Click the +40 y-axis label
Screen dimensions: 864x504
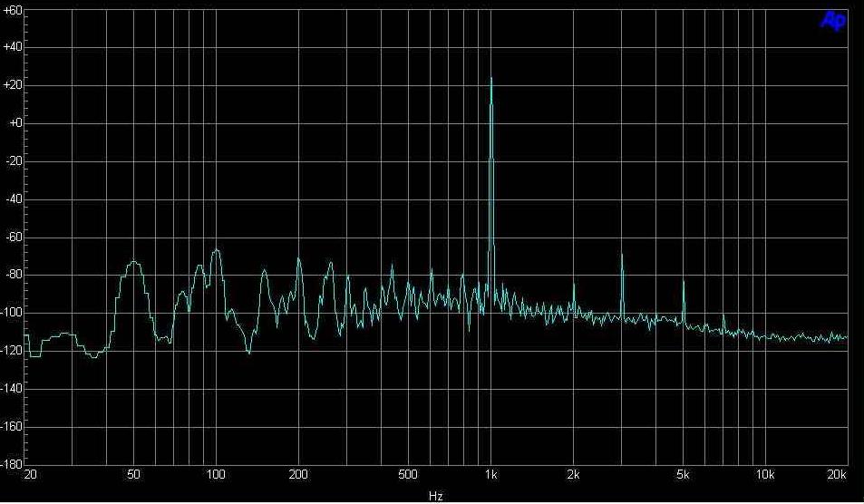point(12,48)
